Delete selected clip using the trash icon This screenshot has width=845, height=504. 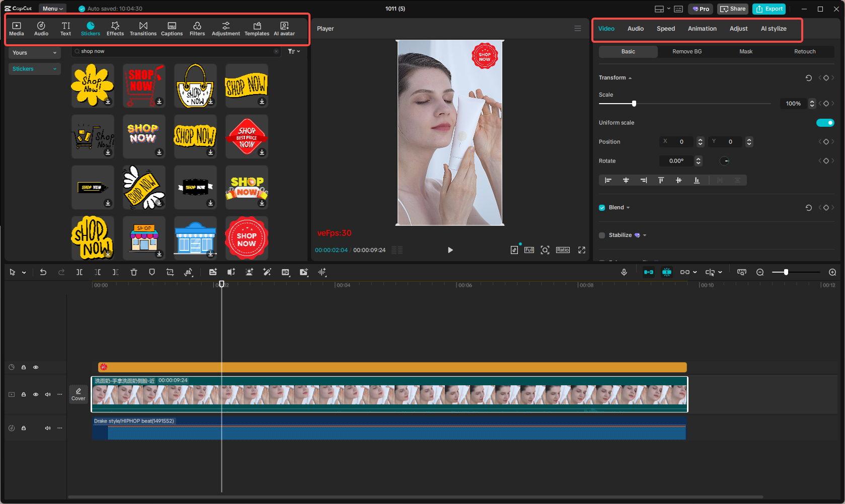coord(133,272)
